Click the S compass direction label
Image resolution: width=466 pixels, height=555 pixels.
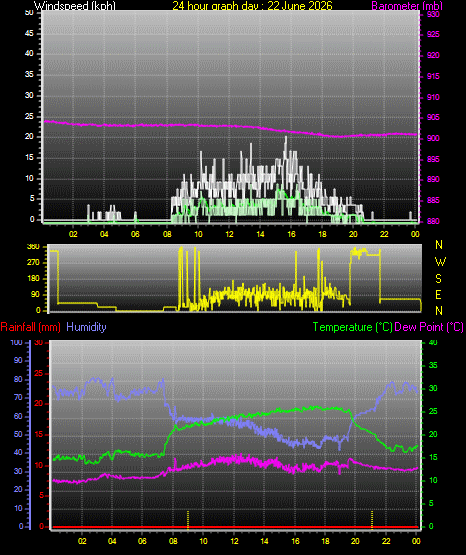coord(438,279)
